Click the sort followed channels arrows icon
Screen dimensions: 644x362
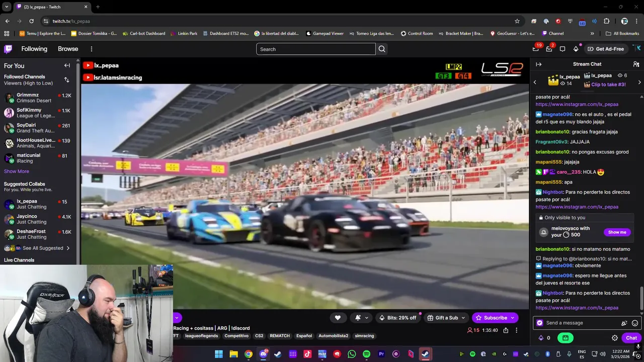point(66,80)
